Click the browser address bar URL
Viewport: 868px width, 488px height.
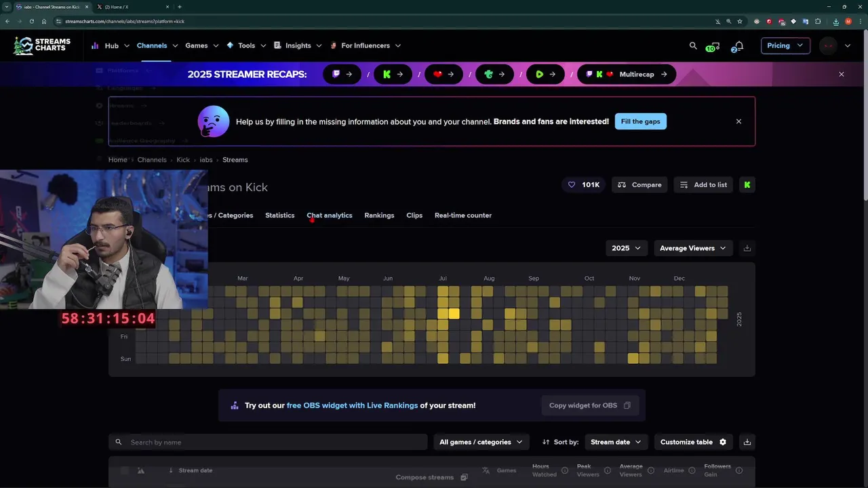(124, 21)
